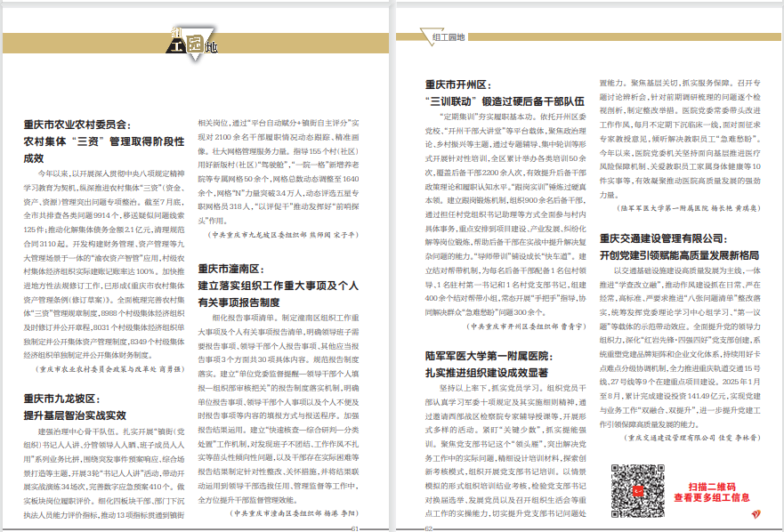The height and width of the screenshot is (532, 784).
Task: Click the QR code image
Action: (639, 493)
